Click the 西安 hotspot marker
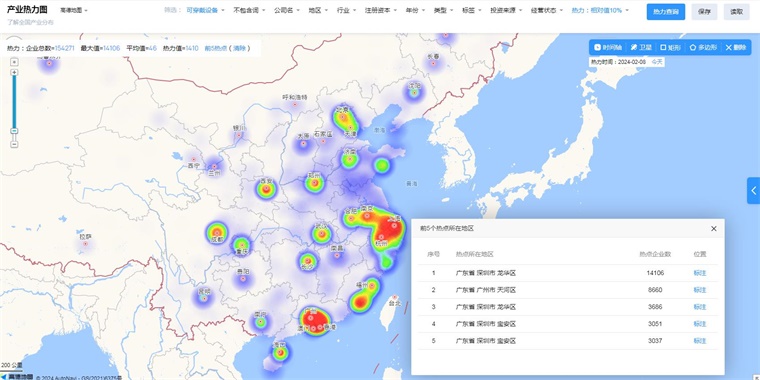The image size is (760, 380). tap(266, 188)
